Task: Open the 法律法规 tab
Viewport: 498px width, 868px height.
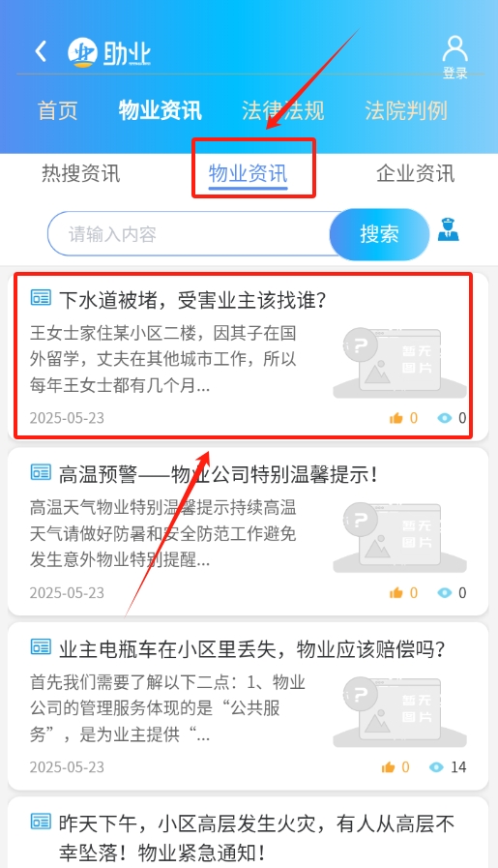Action: [x=282, y=110]
